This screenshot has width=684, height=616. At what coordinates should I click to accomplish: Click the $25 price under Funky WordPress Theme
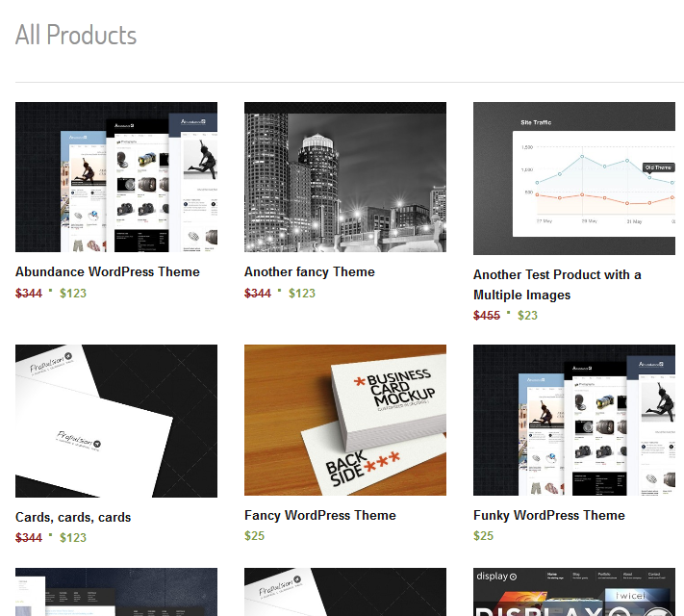[x=483, y=536]
